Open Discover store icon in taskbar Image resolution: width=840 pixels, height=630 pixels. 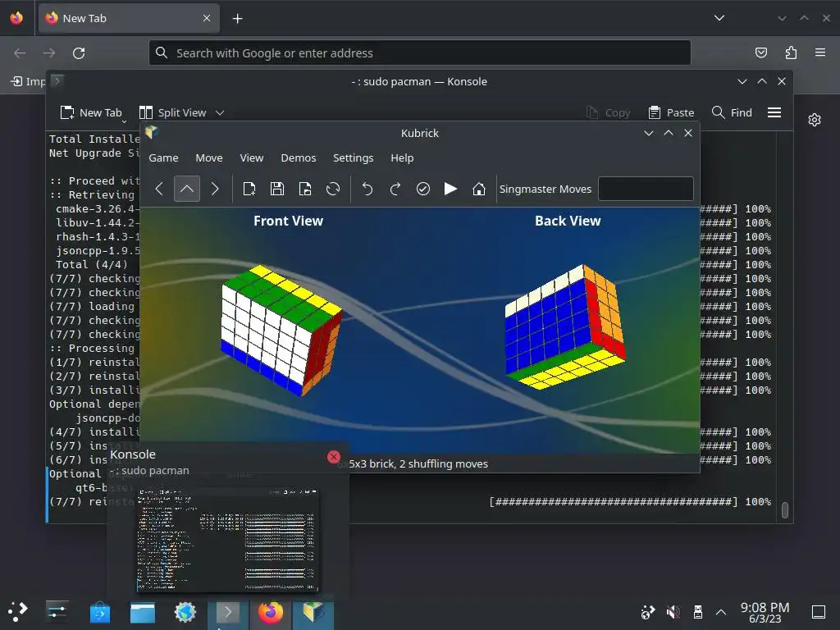tap(100, 612)
